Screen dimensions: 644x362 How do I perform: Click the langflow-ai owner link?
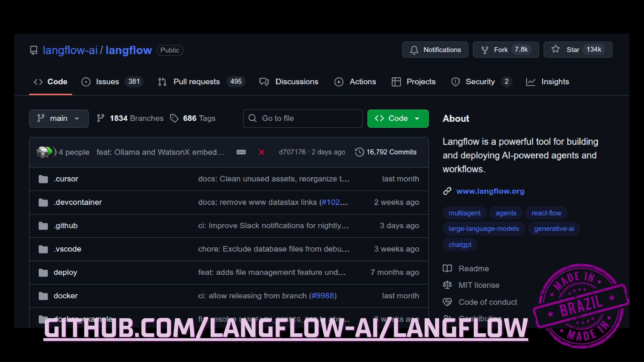pyautogui.click(x=70, y=50)
